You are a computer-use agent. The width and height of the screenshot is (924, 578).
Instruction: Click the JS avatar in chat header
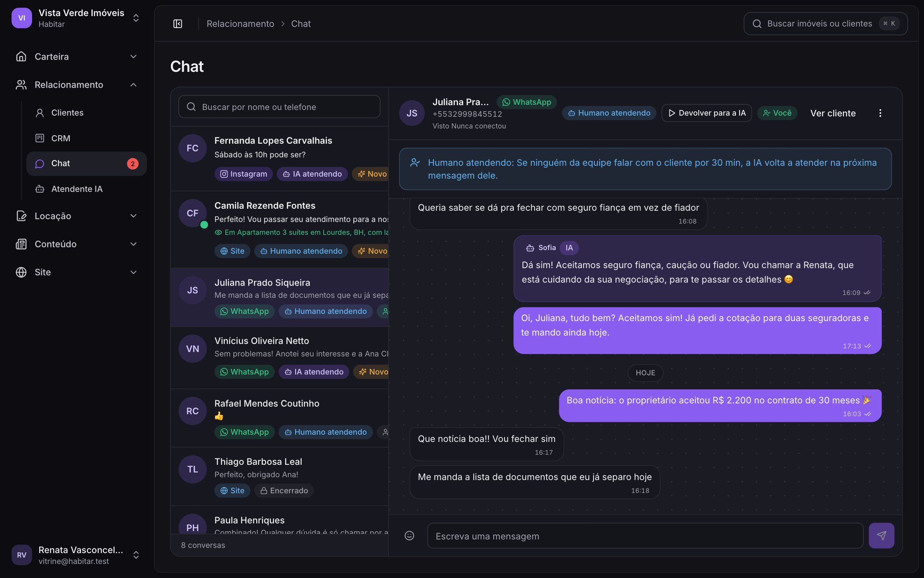[x=412, y=113]
